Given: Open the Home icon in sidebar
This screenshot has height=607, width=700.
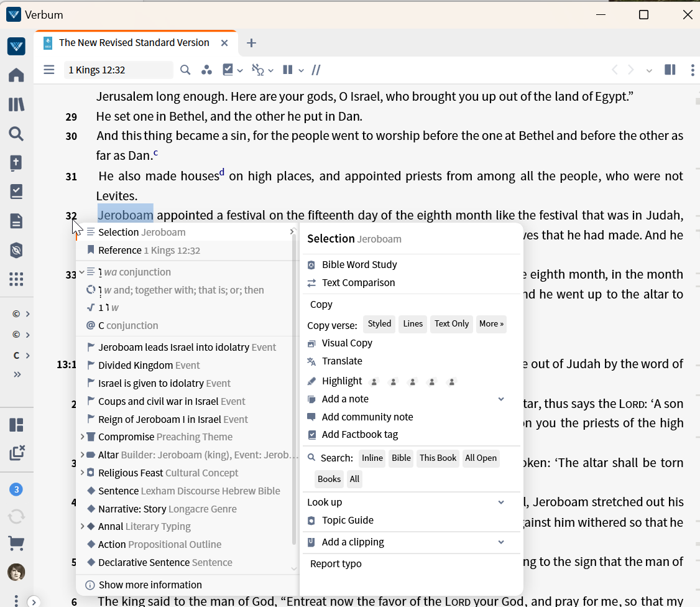Looking at the screenshot, I should click(x=16, y=75).
